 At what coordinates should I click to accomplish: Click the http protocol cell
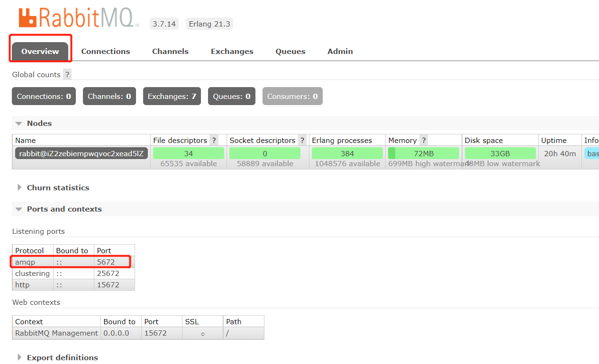coord(33,285)
